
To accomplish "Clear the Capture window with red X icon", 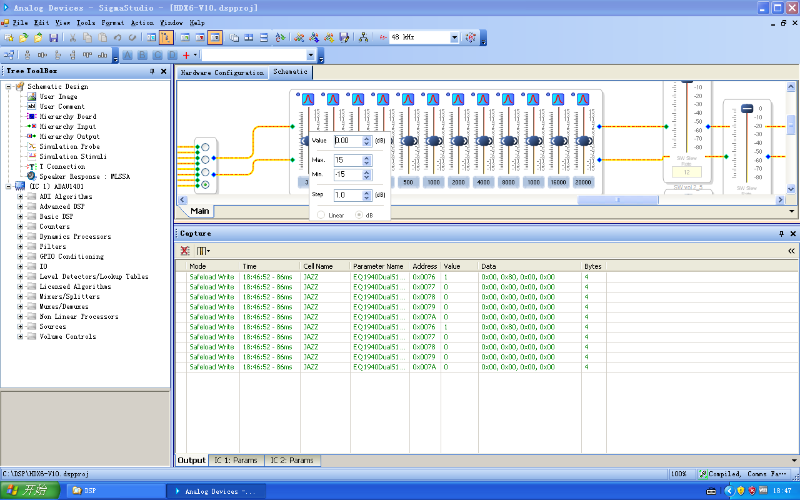I will [185, 251].
